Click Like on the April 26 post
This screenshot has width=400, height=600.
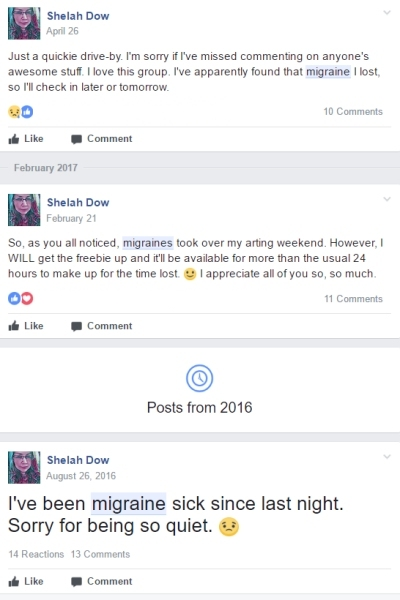pyautogui.click(x=26, y=139)
